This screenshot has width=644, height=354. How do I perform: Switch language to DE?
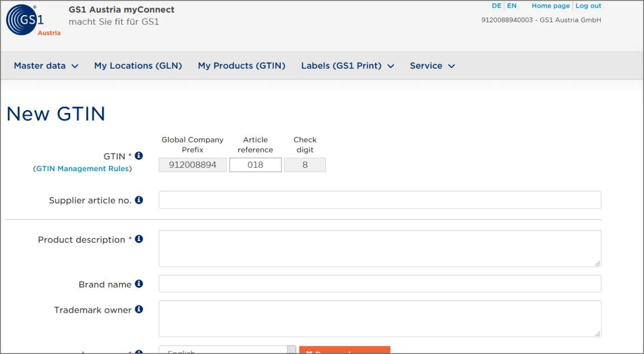496,6
